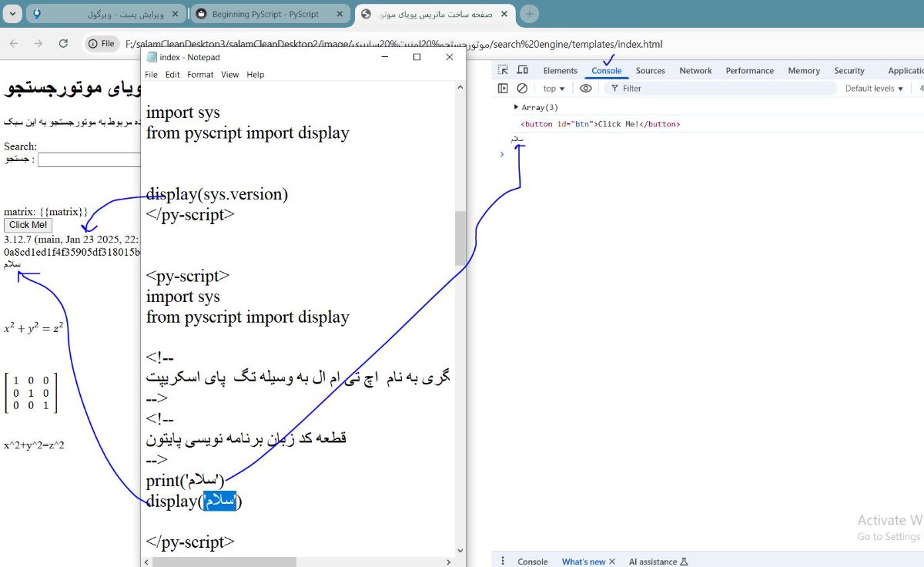Create a live expression using the eye icon
The height and width of the screenshot is (567, 924).
(x=586, y=88)
